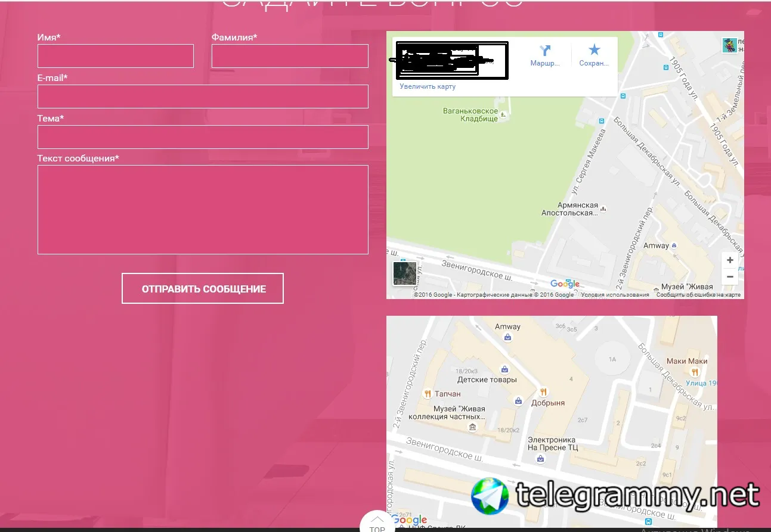Open the Условия использования link
This screenshot has width=771, height=532.
pos(615,295)
